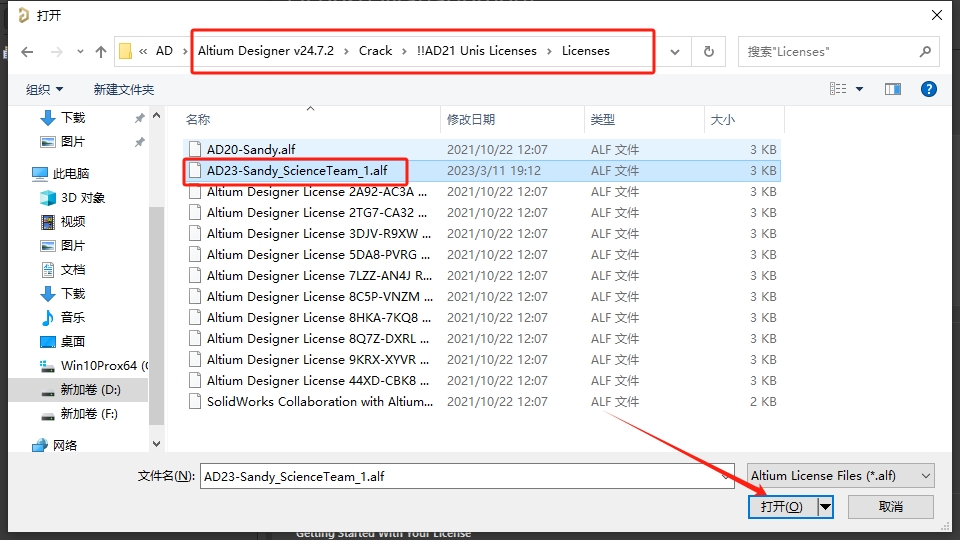Screen dimensions: 960x540
Task: Select 新加卷 (F:) drive
Action: click(89, 414)
